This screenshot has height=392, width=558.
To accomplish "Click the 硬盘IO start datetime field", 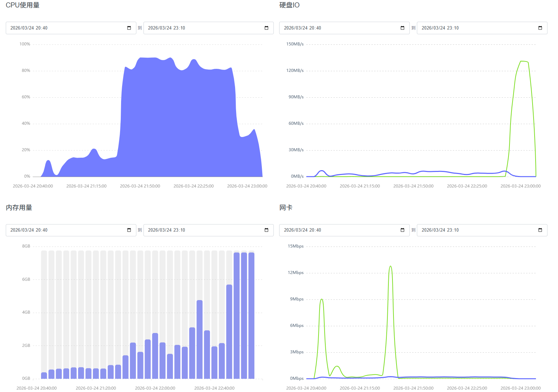I will 344,28.
